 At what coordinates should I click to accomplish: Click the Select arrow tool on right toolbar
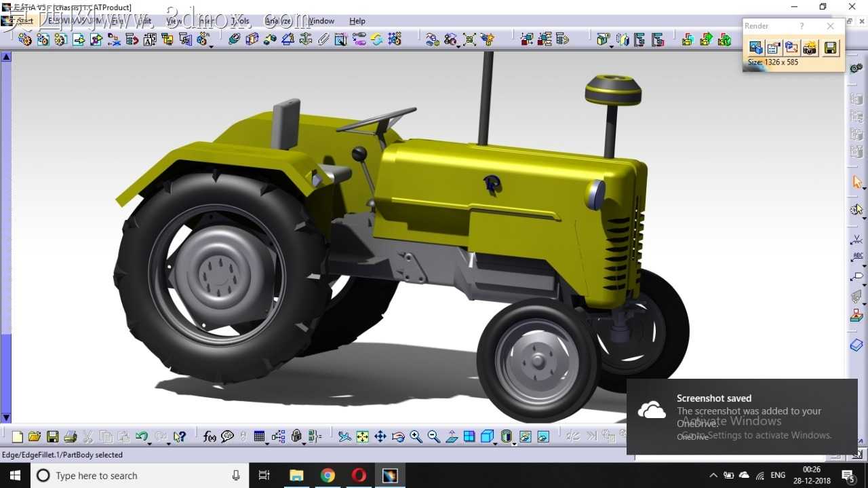[x=857, y=182]
